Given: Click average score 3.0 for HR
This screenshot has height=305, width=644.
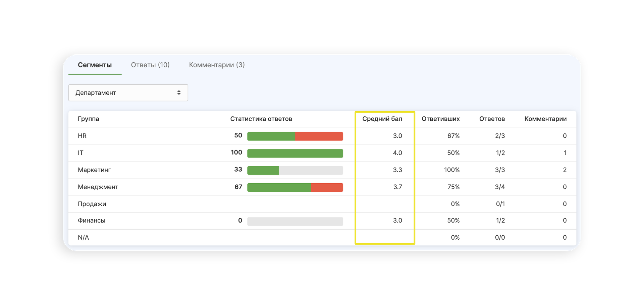Looking at the screenshot, I should [397, 136].
